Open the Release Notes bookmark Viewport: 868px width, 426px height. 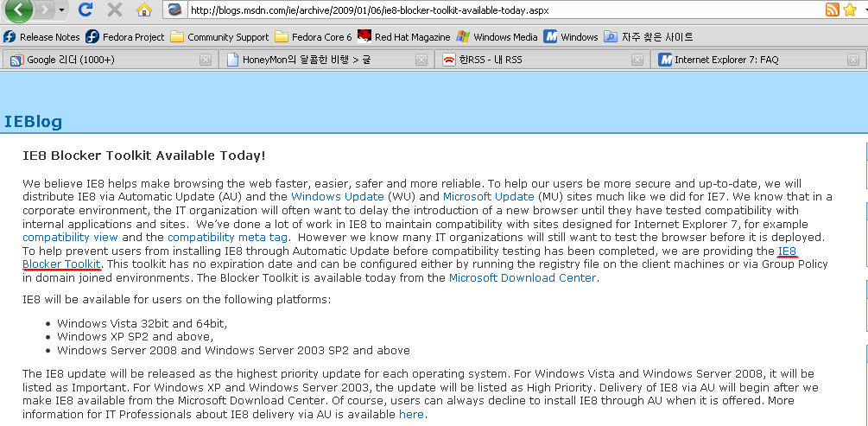(x=41, y=37)
